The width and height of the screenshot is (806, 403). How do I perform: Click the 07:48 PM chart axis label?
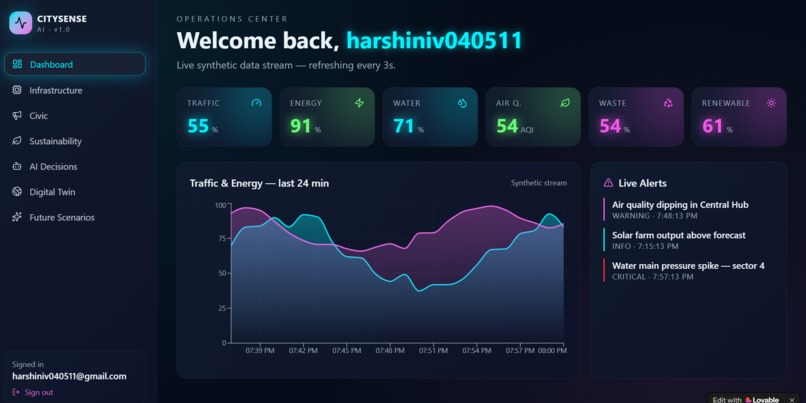click(x=390, y=351)
